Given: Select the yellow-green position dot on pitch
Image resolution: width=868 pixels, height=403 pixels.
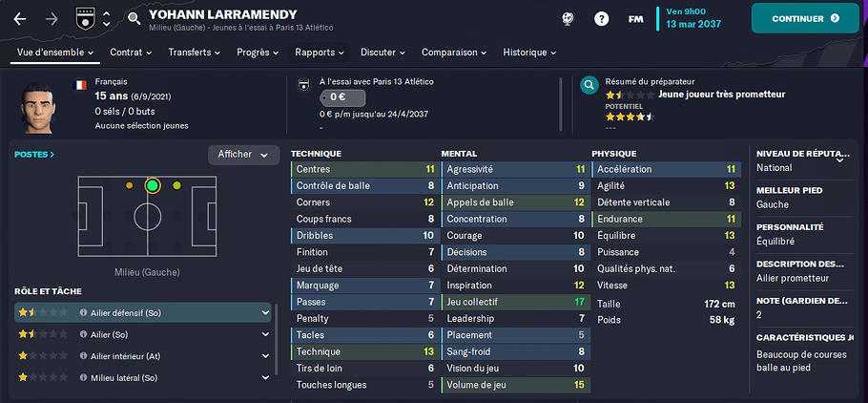Looking at the screenshot, I should [176, 185].
